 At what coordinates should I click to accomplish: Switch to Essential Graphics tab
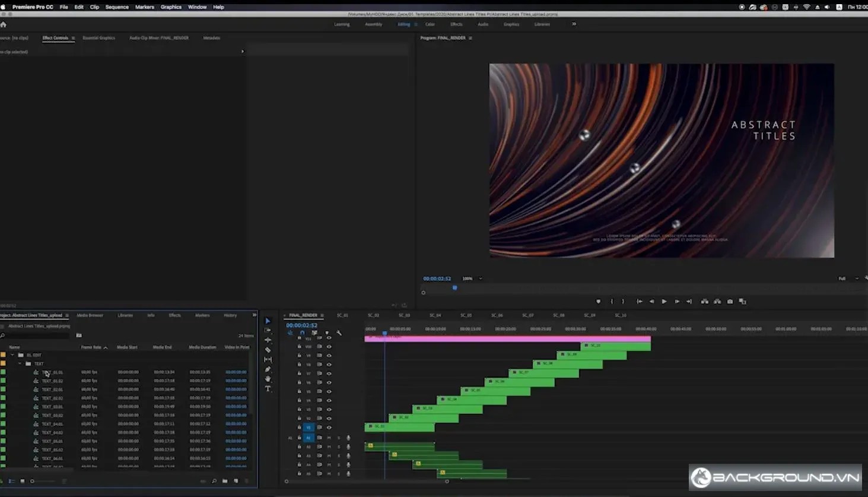98,38
